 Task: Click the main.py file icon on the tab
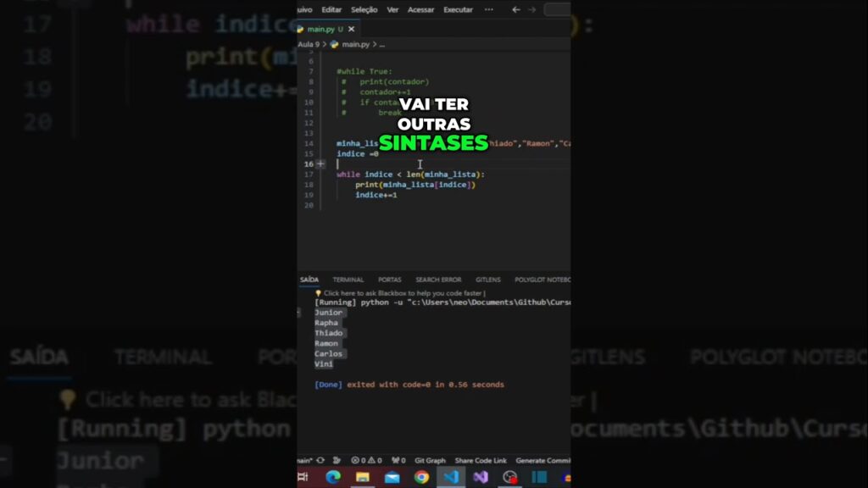click(x=300, y=27)
